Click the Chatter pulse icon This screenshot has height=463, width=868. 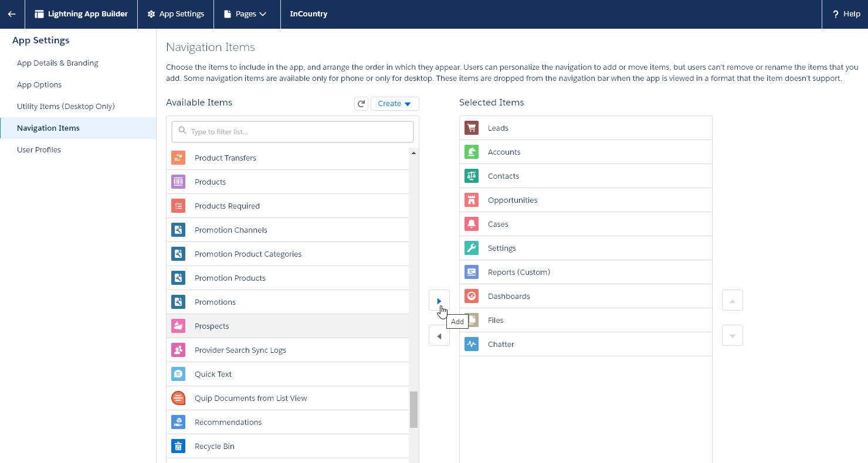point(472,344)
